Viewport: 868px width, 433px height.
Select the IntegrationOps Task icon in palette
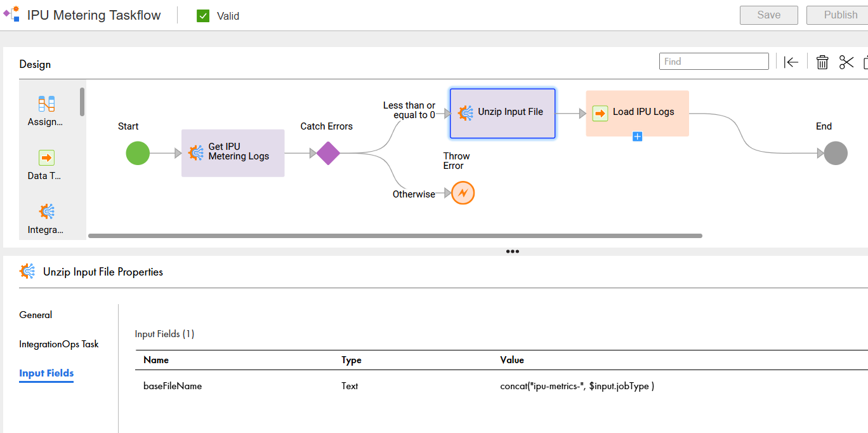pyautogui.click(x=46, y=211)
